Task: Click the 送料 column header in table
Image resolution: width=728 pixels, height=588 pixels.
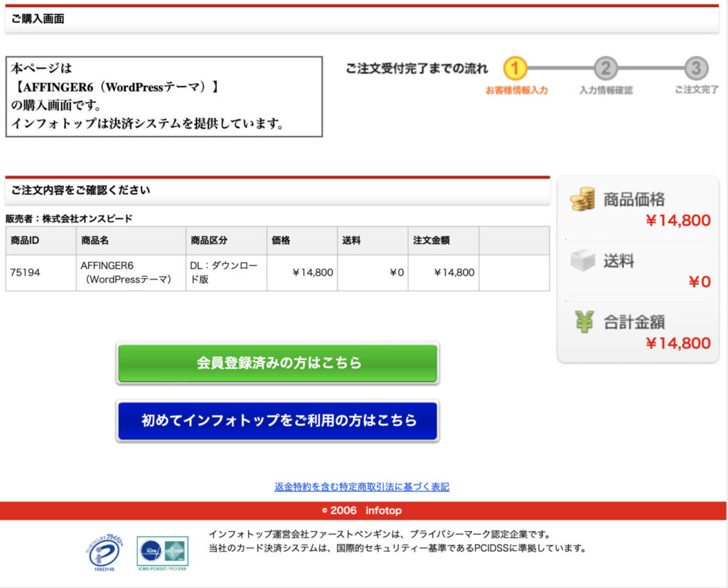Action: tap(373, 240)
